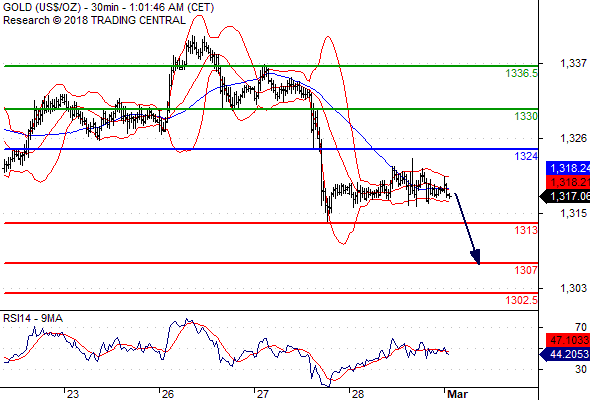Click the RSI14 - 9MA indicator title
The width and height of the screenshot is (590, 400).
pyautogui.click(x=33, y=318)
